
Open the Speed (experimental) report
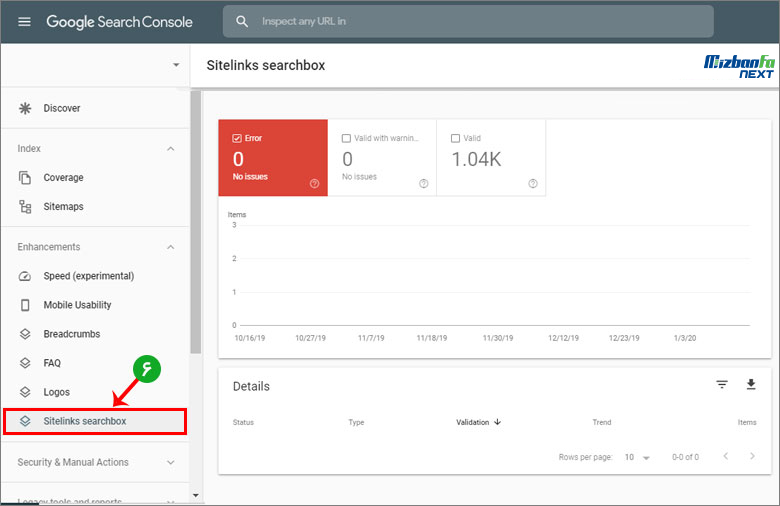tap(89, 276)
